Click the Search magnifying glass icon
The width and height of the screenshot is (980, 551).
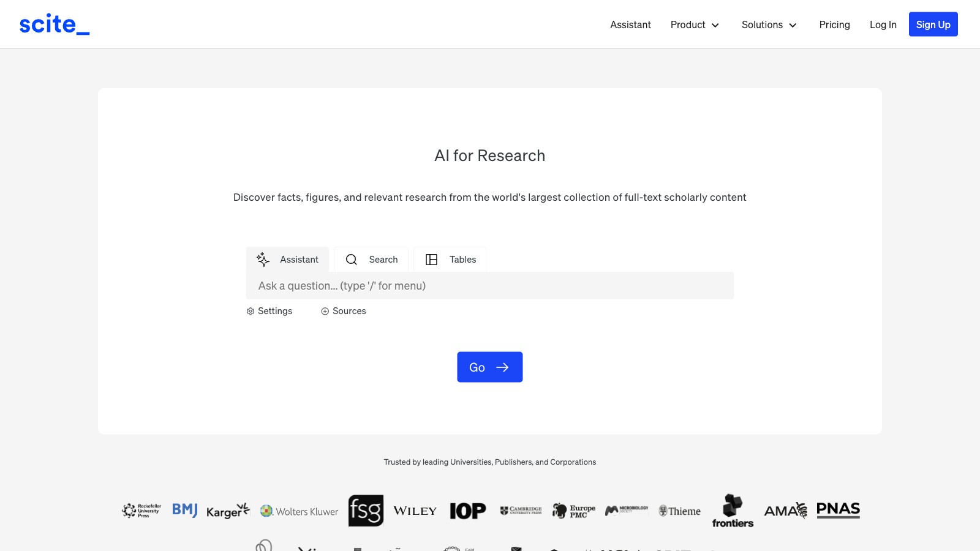(x=352, y=260)
